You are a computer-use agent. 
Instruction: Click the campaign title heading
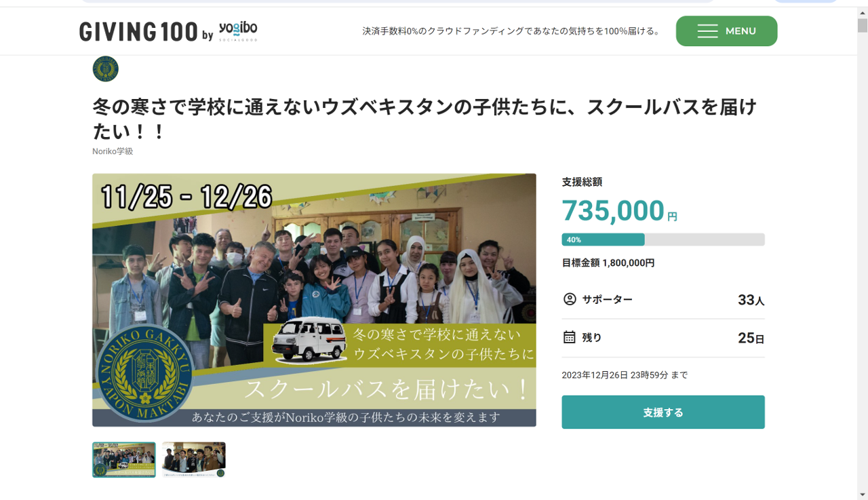pos(425,119)
